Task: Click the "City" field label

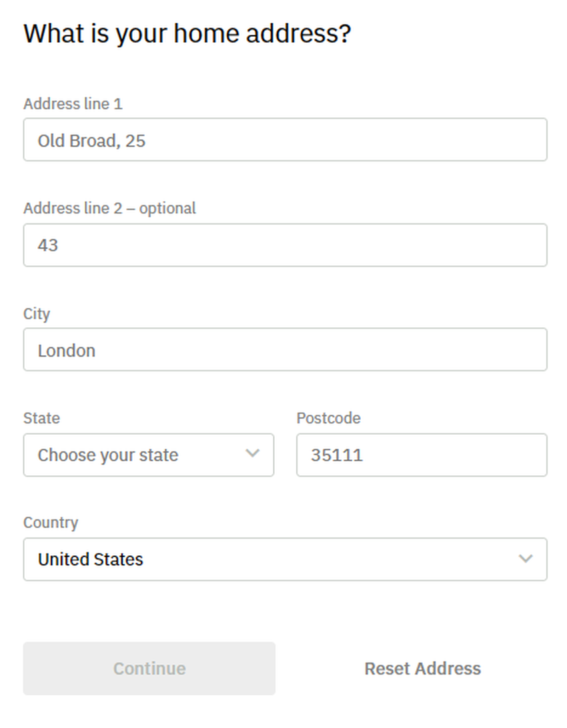Action: pos(37,314)
